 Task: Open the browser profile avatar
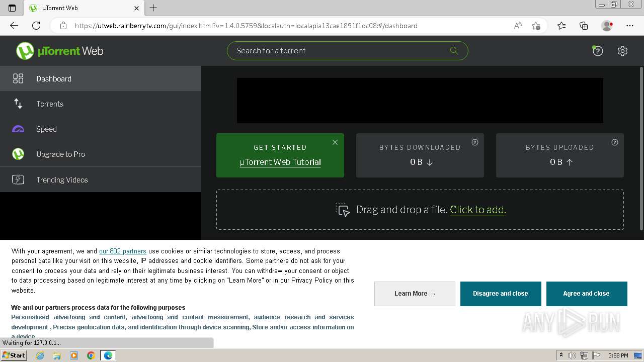click(x=607, y=26)
